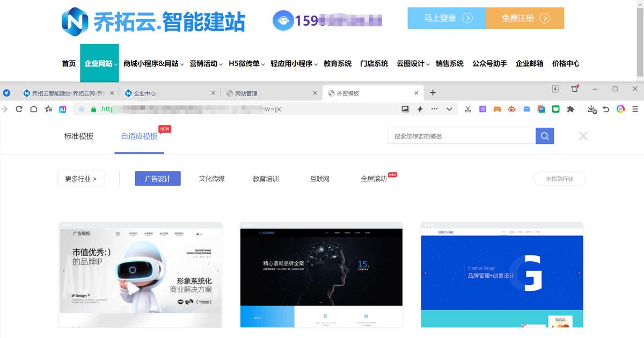Open the browser skin shirt icon
The width and height of the screenshot is (644, 338).
point(575,89)
